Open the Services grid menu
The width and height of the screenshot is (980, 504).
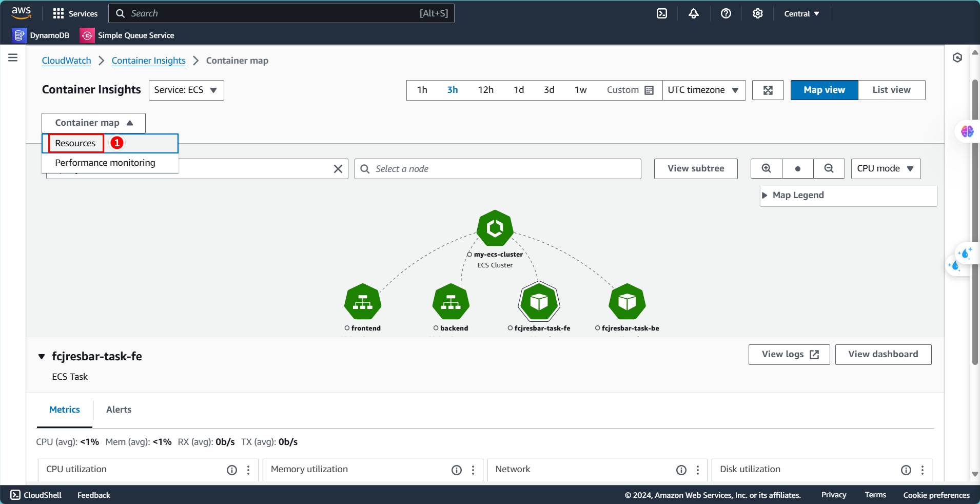pyautogui.click(x=75, y=13)
